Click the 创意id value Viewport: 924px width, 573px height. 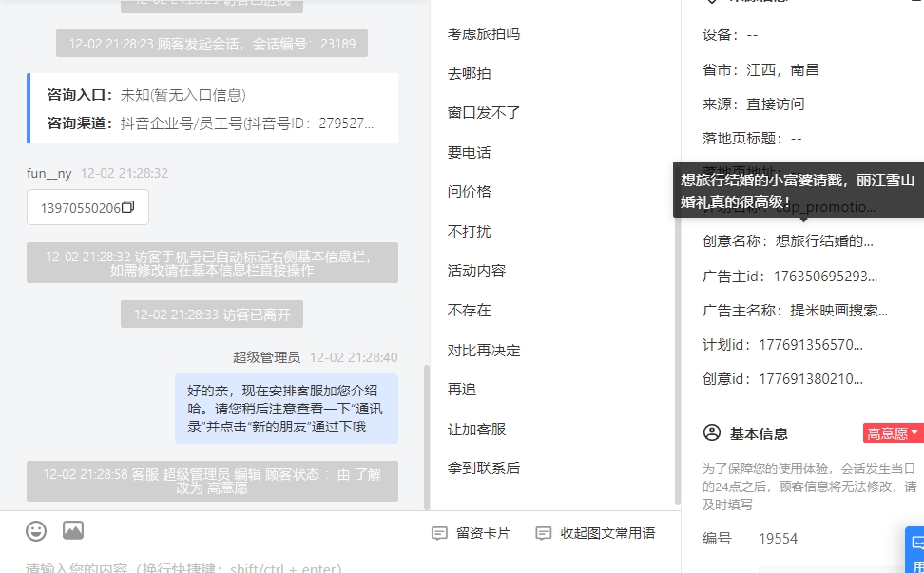[811, 378]
